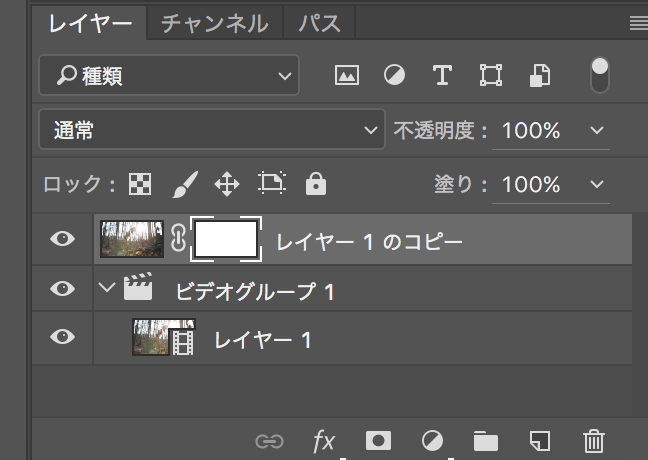Select the レイヤー 1 のコピー image thumbnail
Viewport: 648px width, 460px height.
tap(132, 239)
